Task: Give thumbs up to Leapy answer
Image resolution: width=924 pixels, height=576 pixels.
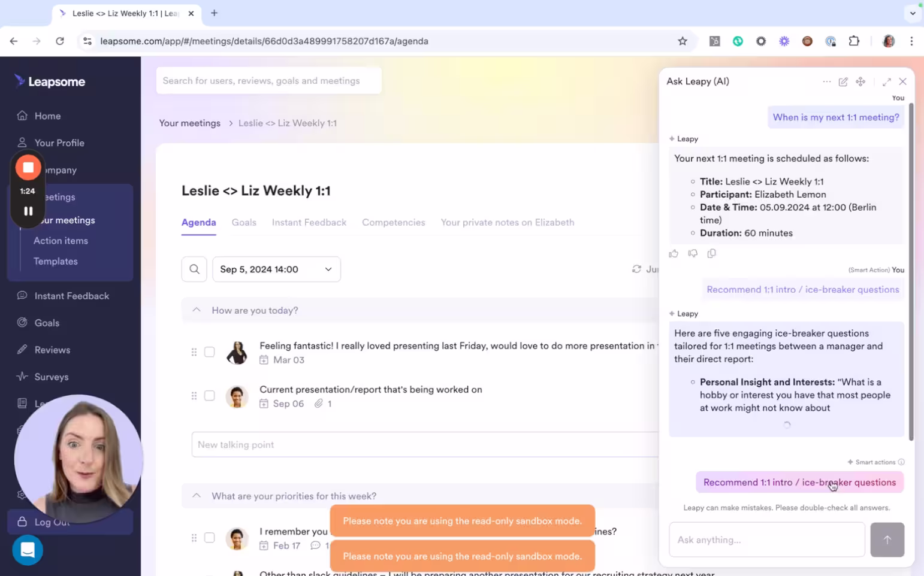Action: 674,253
